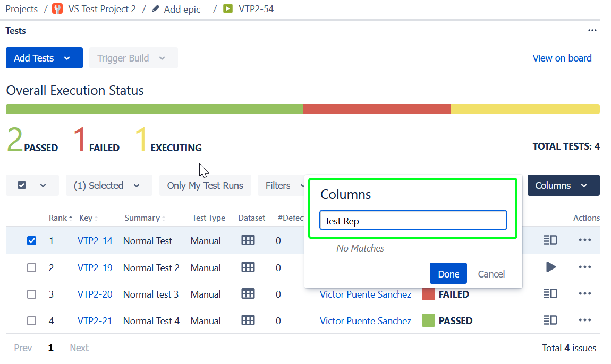The width and height of the screenshot is (611, 364).
Task: Click execution details icon for VTP2-21 row
Action: [550, 320]
